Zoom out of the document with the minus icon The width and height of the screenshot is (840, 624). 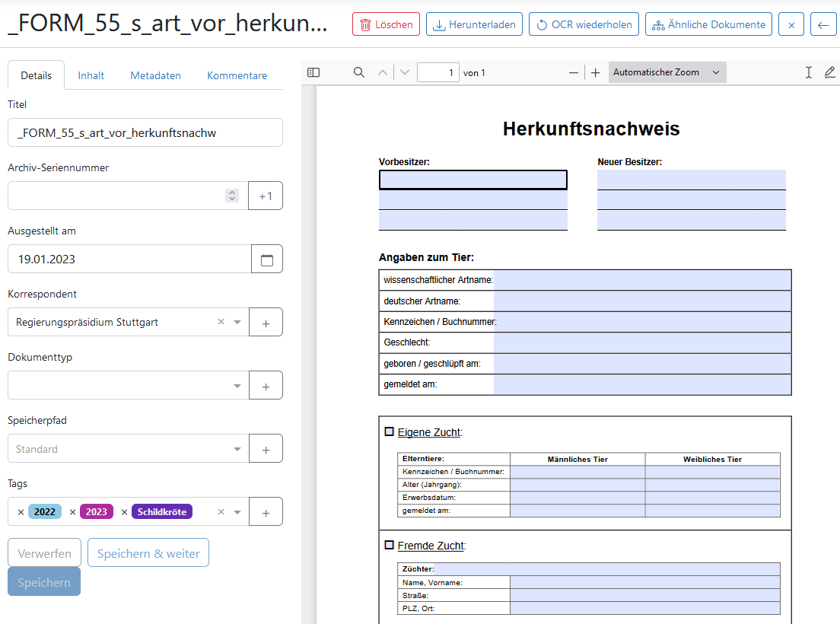[573, 72]
